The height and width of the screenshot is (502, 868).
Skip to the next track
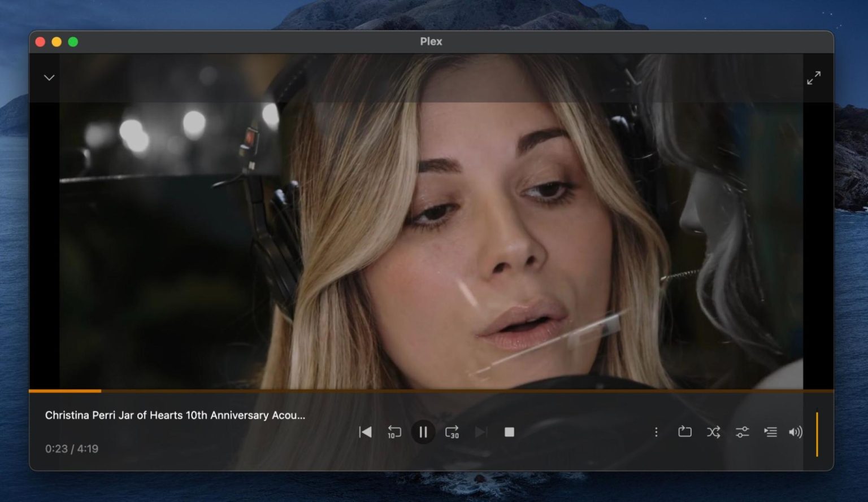[x=481, y=432]
